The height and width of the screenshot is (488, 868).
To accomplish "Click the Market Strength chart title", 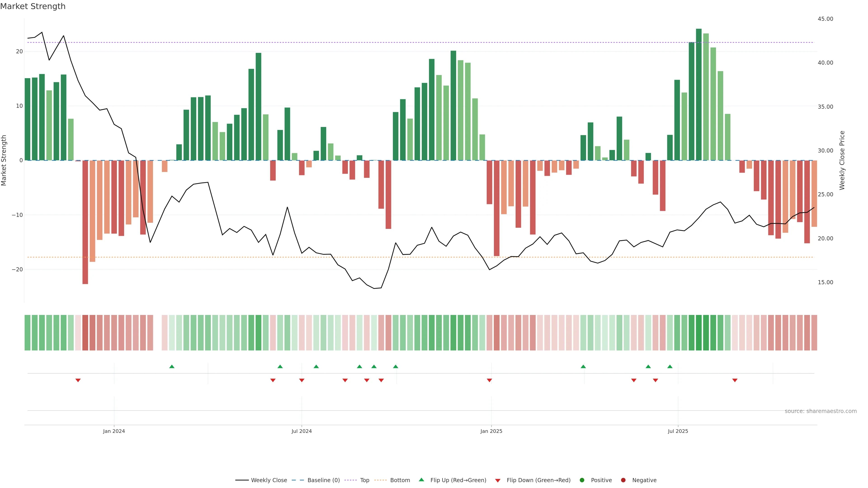I will 33,6.
